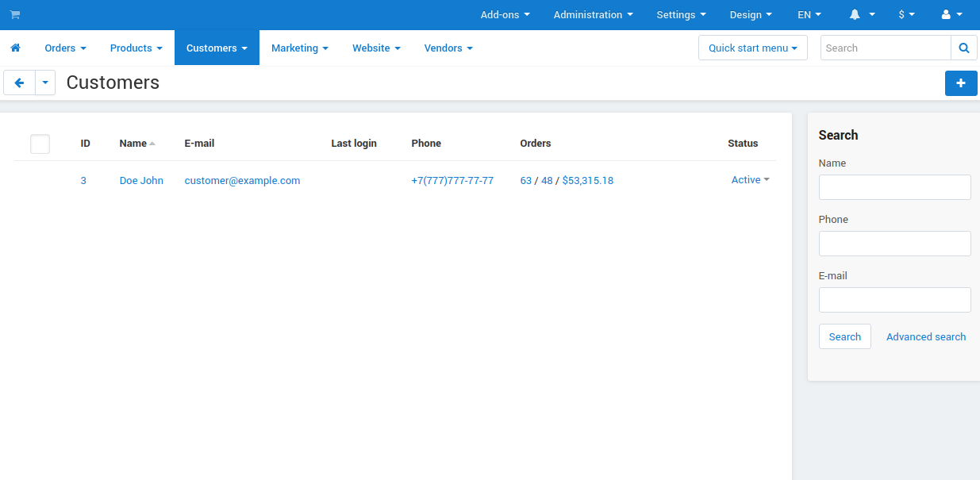Viewport: 980px width, 480px height.
Task: Open the caret dropdown beside back arrow
Action: pyautogui.click(x=45, y=83)
